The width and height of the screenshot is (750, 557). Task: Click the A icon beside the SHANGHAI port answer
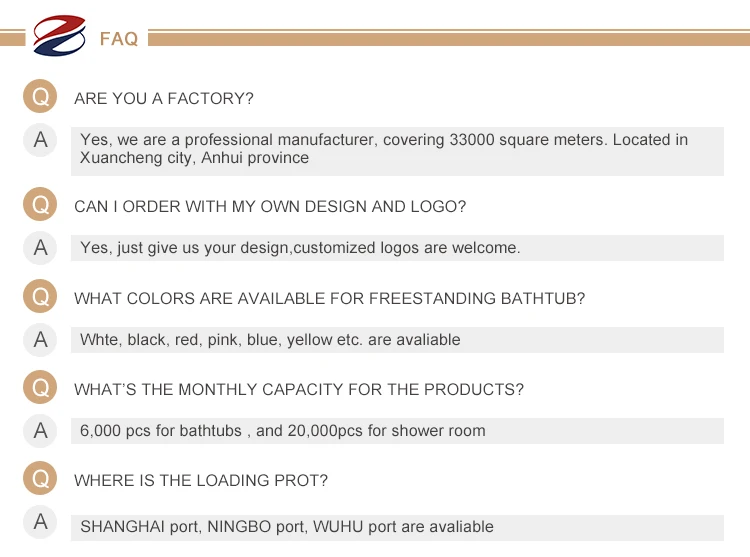click(40, 522)
